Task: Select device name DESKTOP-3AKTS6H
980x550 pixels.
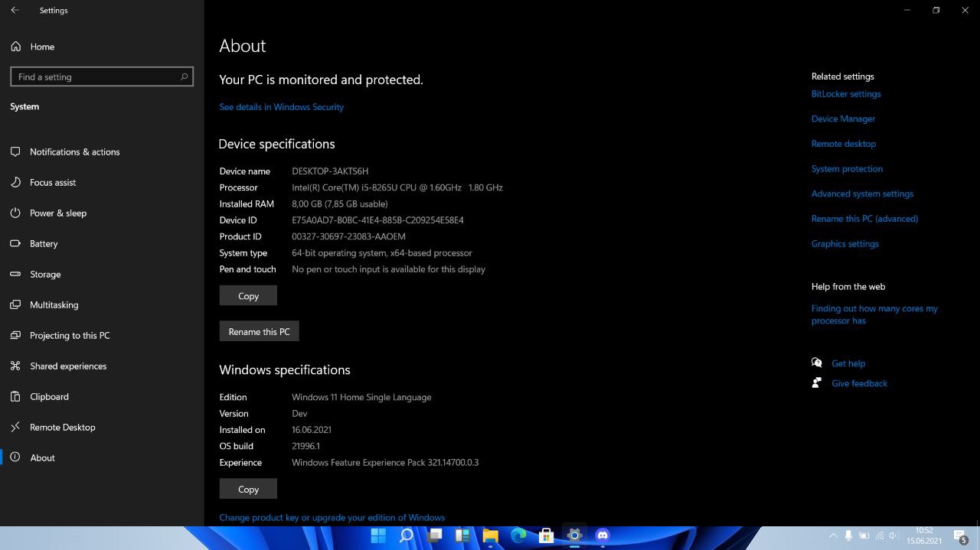Action: coord(330,171)
